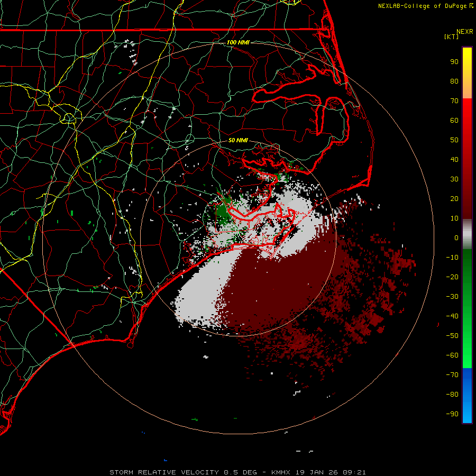476x476 pixels.
Task: Click the -50 value on velocity scale
Action: point(452,336)
